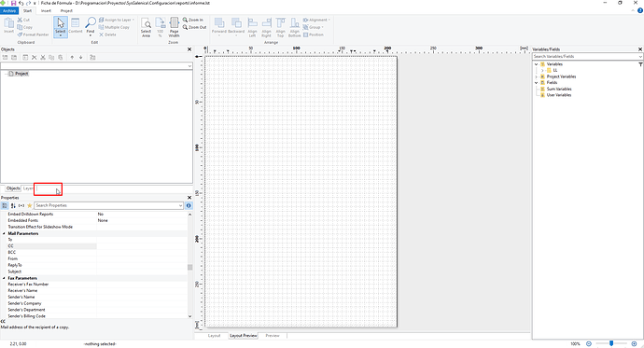Collapse the Mail Parameters group
Image resolution: width=644 pixels, height=348 pixels.
click(4, 233)
